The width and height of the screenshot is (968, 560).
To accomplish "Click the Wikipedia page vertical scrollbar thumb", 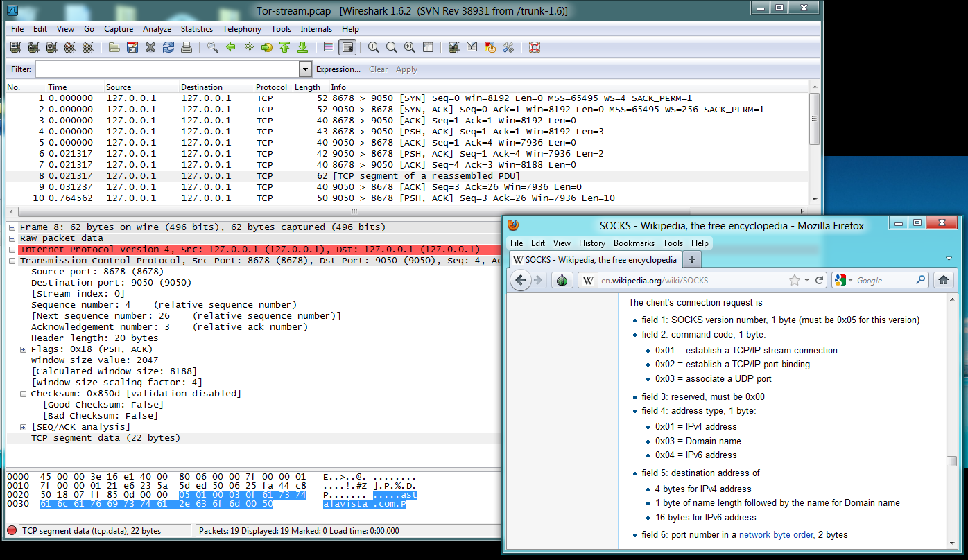I will pos(951,462).
